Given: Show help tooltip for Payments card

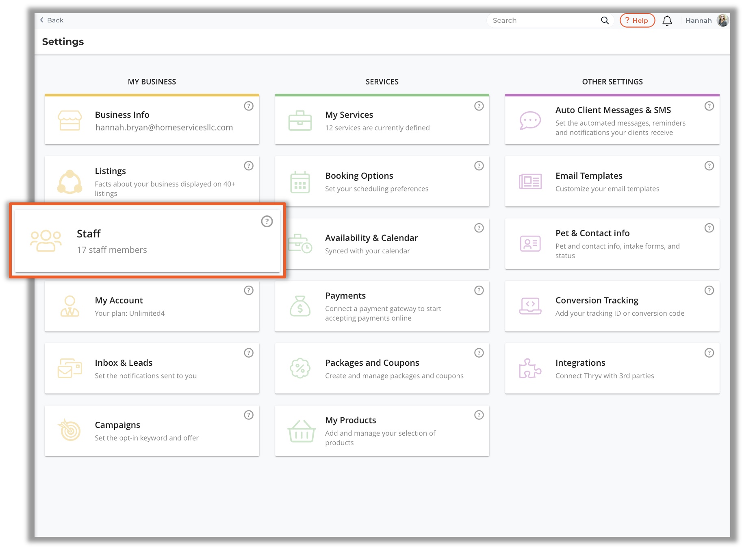Looking at the screenshot, I should [479, 290].
